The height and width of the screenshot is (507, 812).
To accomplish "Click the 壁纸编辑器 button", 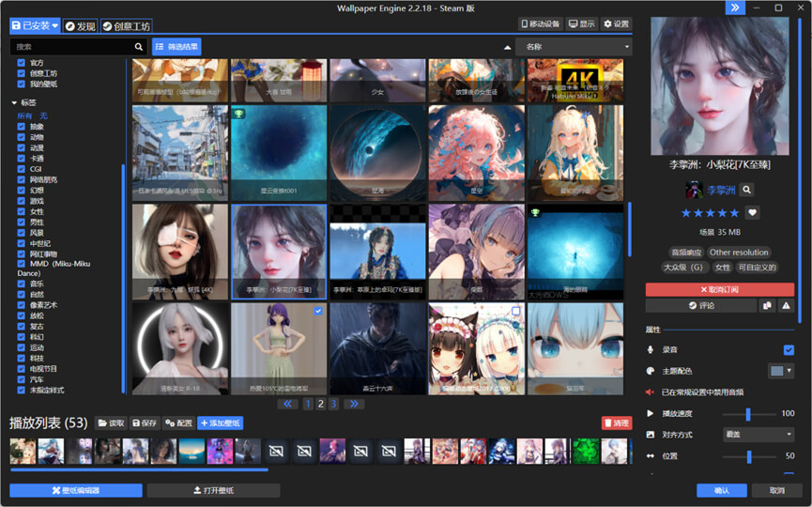I will 76,490.
